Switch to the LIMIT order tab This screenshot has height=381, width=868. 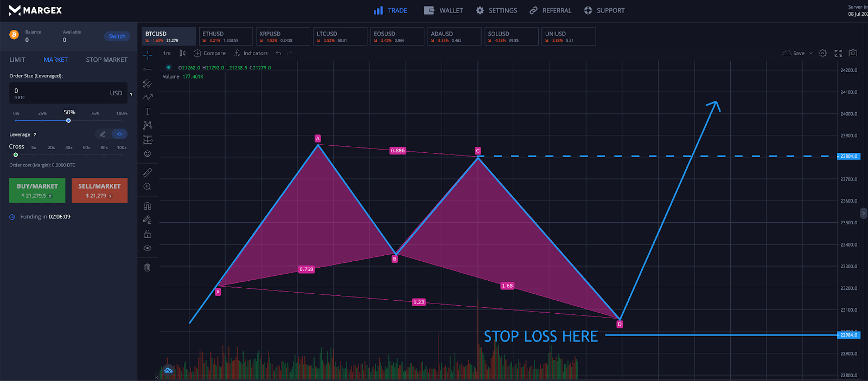point(17,60)
